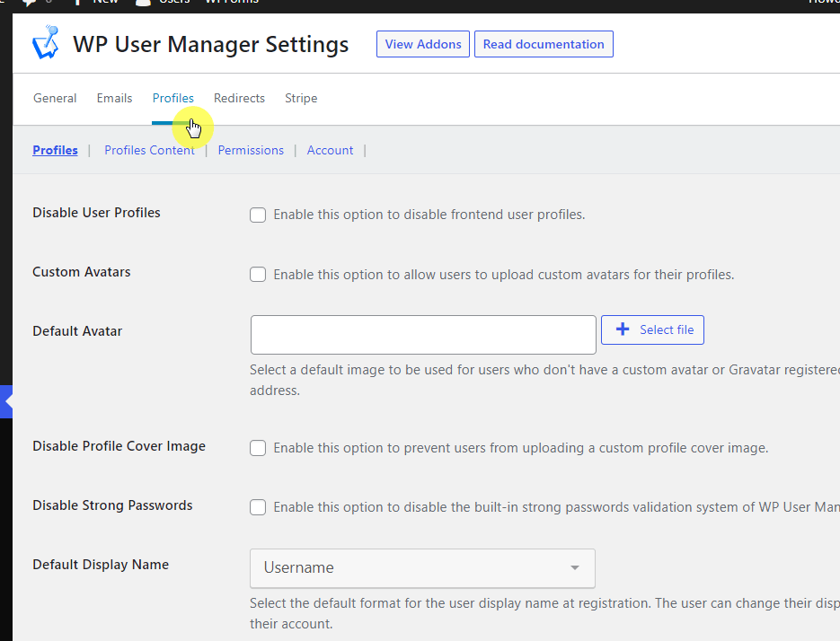Screen dimensions: 840x641
Task: Switch to the General tab
Action: 55,98
